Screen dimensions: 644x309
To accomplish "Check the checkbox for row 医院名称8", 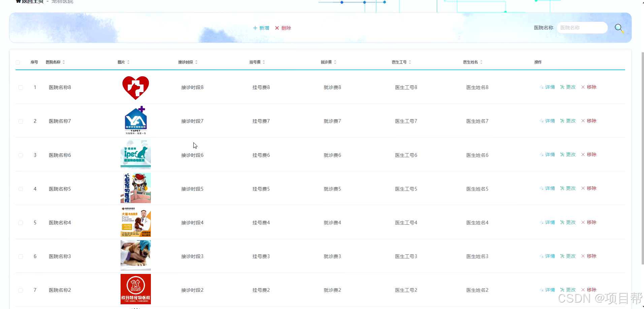I will pyautogui.click(x=21, y=87).
